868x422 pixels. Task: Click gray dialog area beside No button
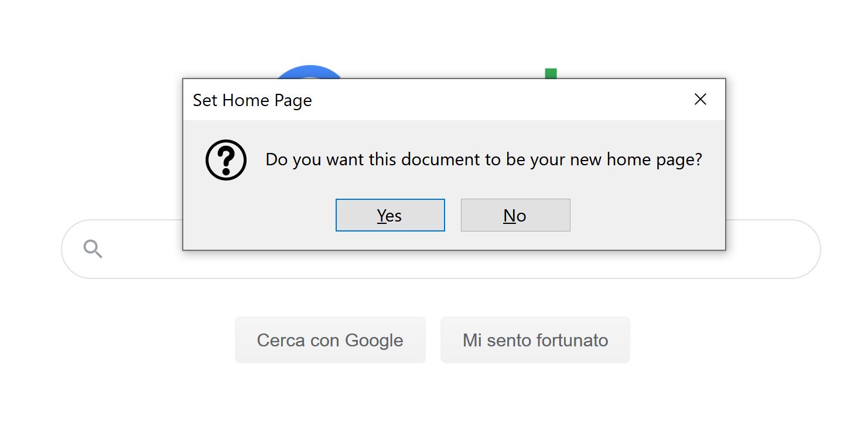(644, 215)
